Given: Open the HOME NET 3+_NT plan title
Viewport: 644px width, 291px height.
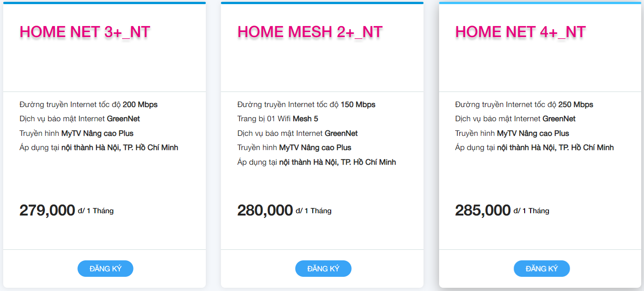Looking at the screenshot, I should click(85, 32).
